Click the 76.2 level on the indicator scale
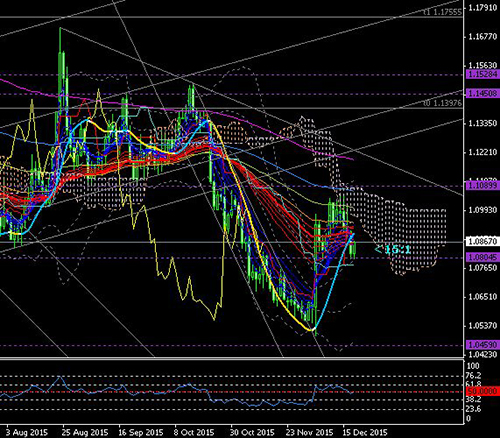Image resolution: width=500 pixels, height=438 pixels. pyautogui.click(x=473, y=375)
